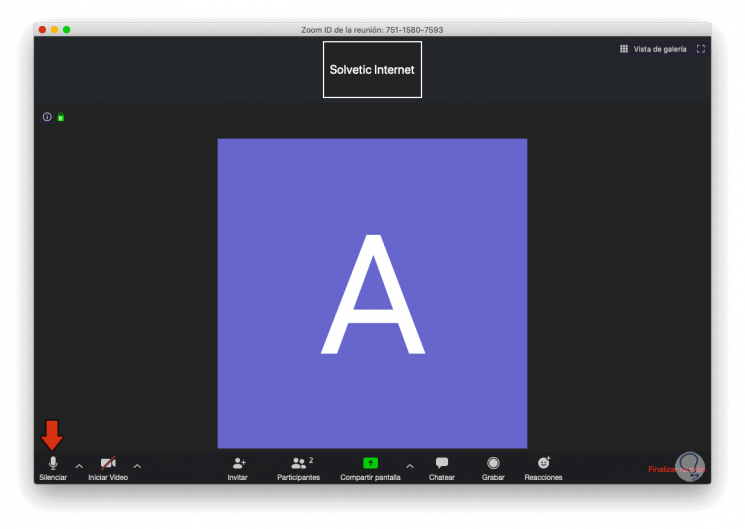This screenshot has height=529, width=745.
Task: Expand video options chevron next to Iniciar Video
Action: [x=137, y=466]
